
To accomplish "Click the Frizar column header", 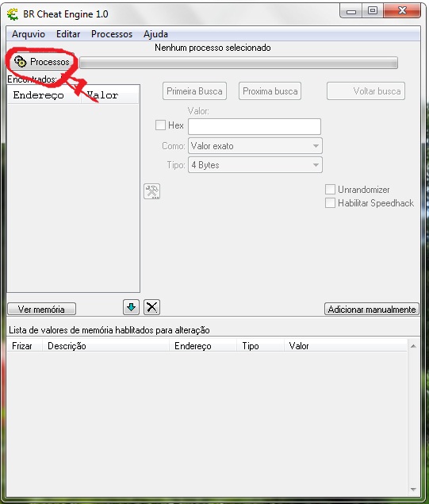I will point(25,346).
